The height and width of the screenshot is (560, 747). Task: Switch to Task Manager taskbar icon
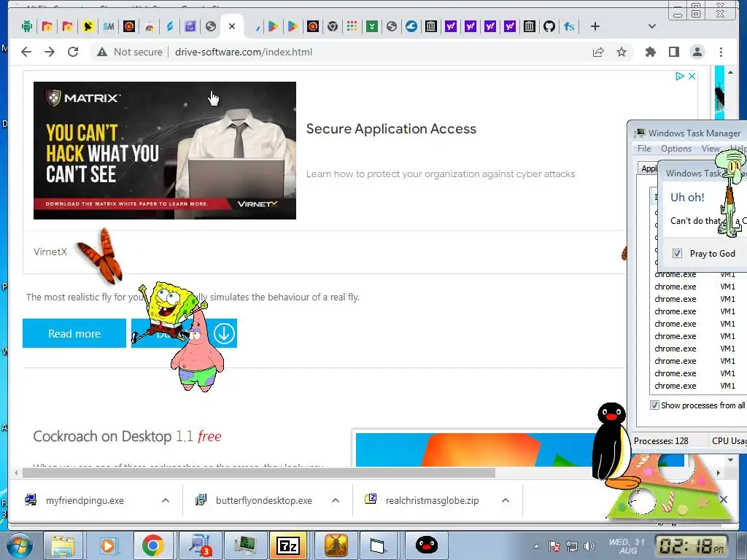click(x=244, y=545)
